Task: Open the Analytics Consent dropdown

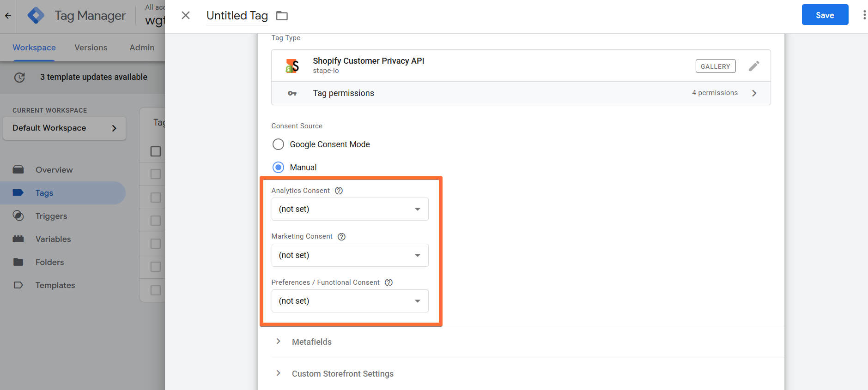Action: pos(350,209)
